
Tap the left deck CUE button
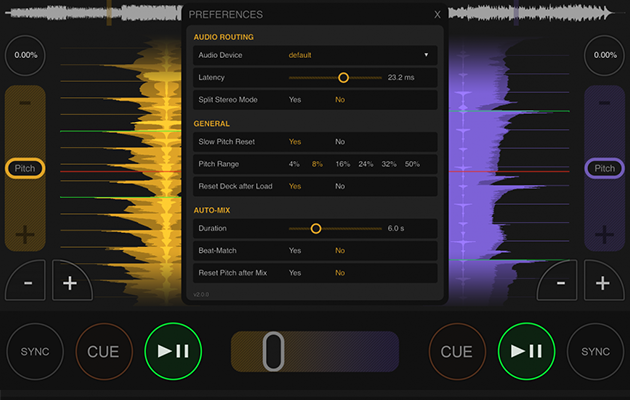(103, 352)
